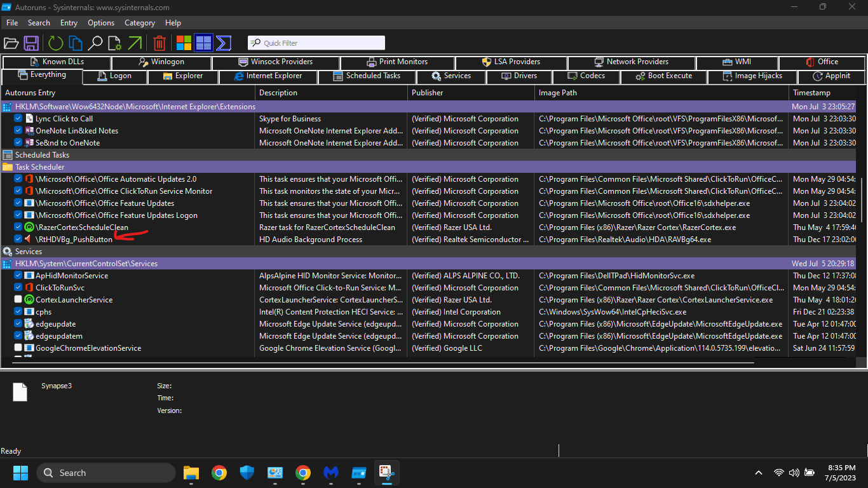Disable Office Automatic Updates 2.0 task checkbox

(x=18, y=179)
